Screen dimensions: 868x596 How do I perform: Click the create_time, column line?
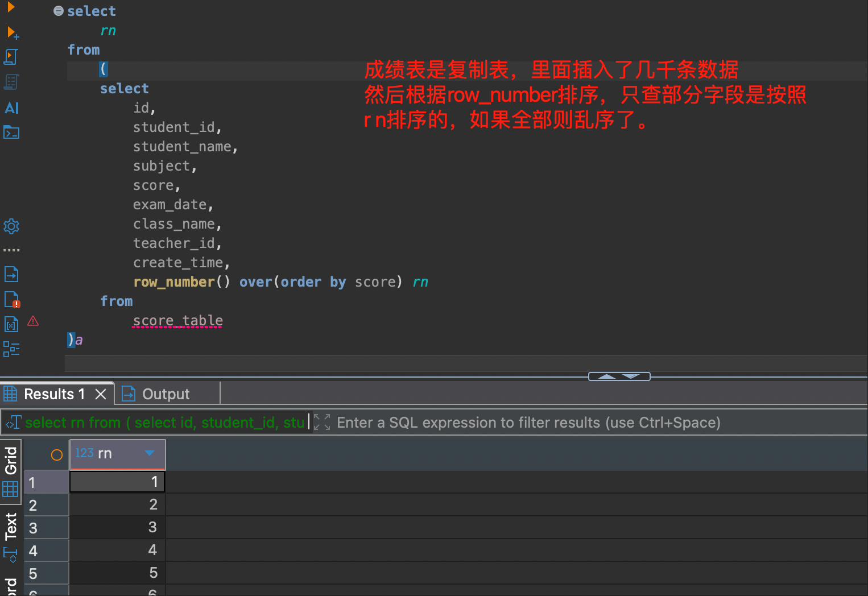tap(181, 263)
